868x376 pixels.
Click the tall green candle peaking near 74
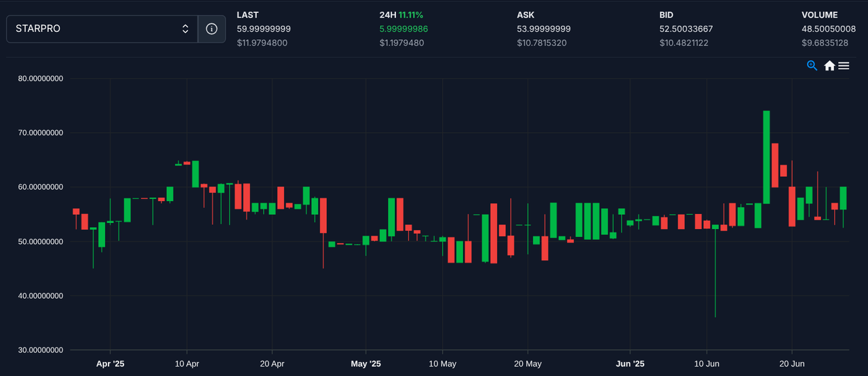click(766, 157)
